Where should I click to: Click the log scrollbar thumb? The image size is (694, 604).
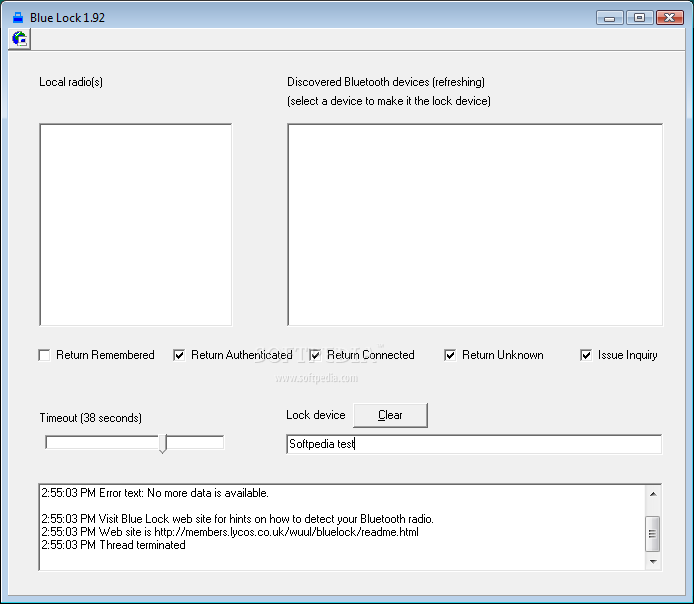coord(653,534)
